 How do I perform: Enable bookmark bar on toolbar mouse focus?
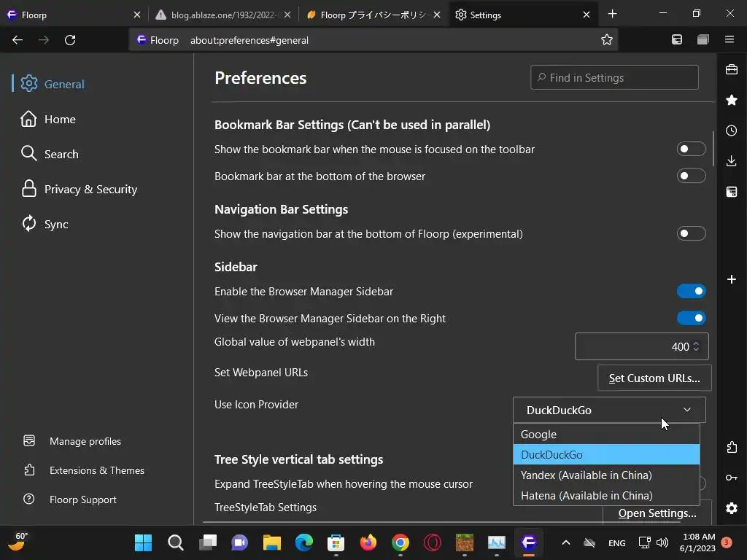(692, 149)
